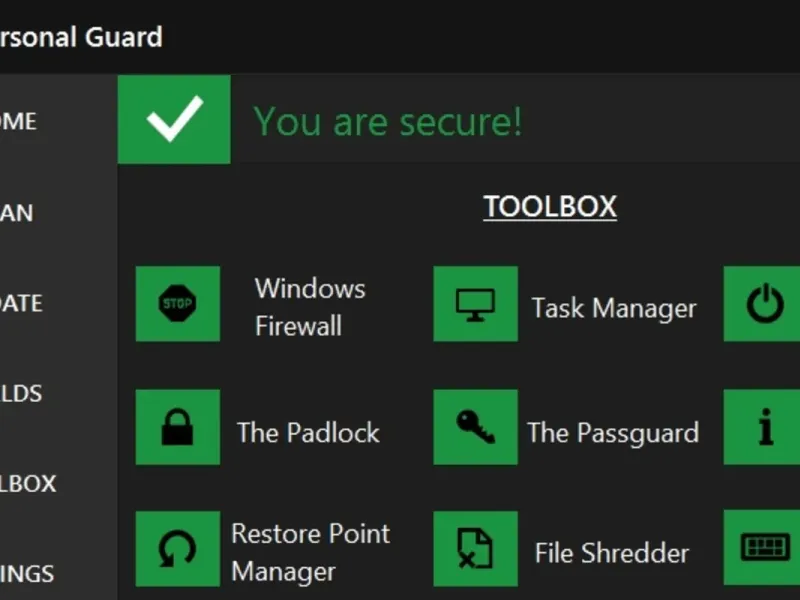Open Restore Point Manager circular arrow icon
The image size is (800, 600).
(177, 548)
